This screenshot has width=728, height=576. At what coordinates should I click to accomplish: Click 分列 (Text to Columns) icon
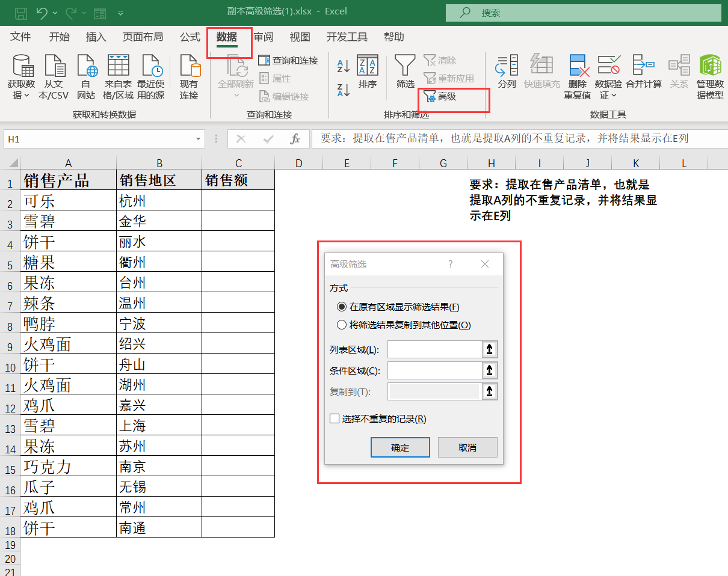507,72
